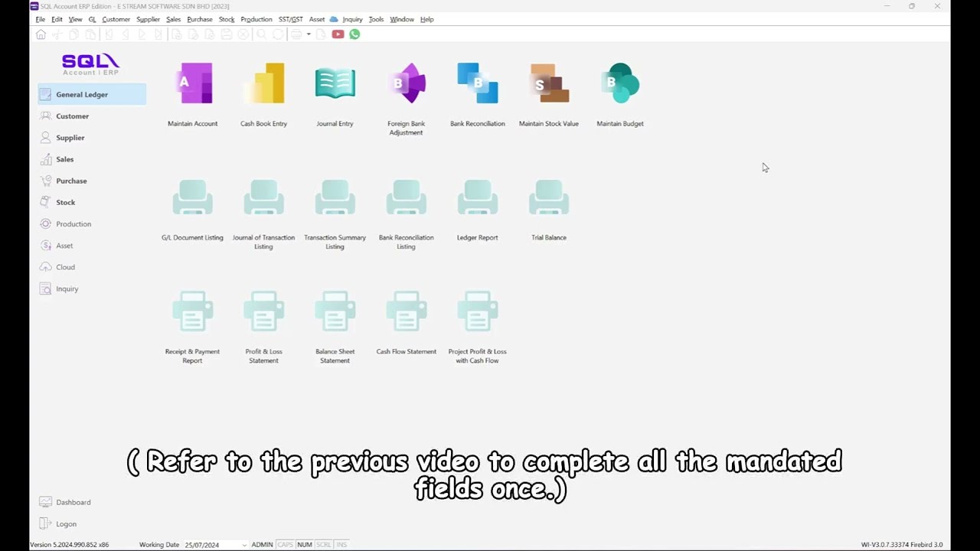Open the Purchase menu

coord(200,19)
